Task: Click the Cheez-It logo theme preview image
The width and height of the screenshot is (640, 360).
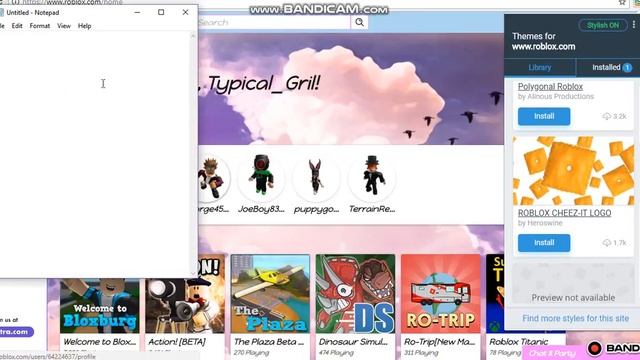Action: (573, 171)
